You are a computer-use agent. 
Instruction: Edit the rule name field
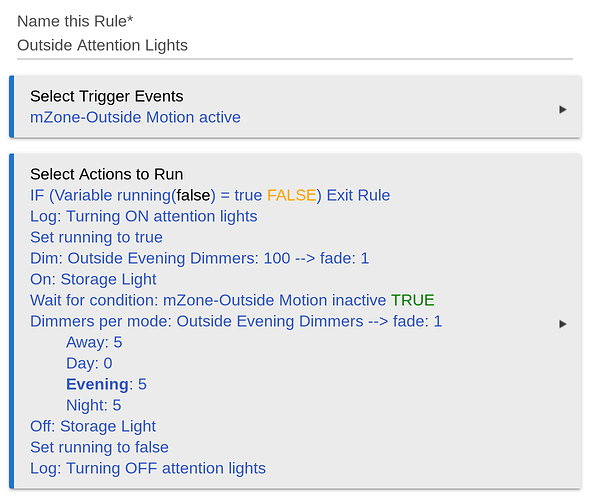[x=295, y=45]
